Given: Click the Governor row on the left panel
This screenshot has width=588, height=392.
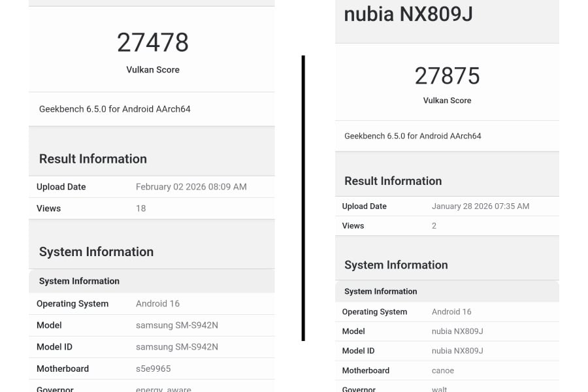Looking at the screenshot, I should pyautogui.click(x=55, y=388).
